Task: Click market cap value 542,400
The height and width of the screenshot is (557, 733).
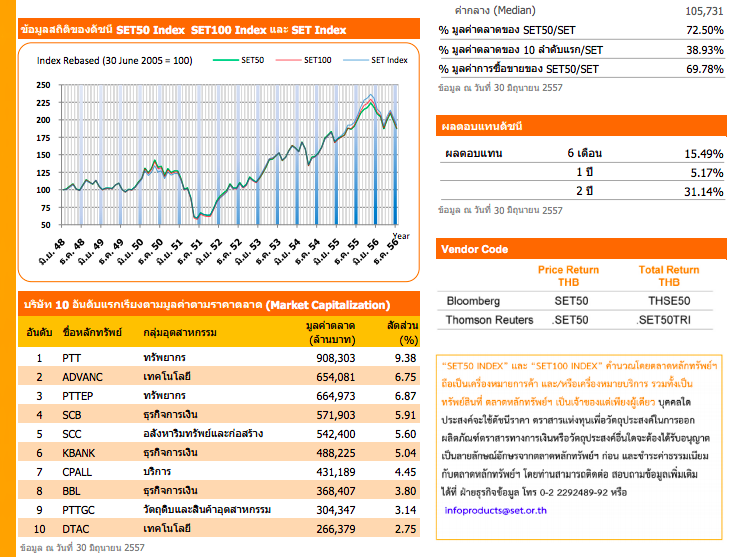Action: point(336,434)
